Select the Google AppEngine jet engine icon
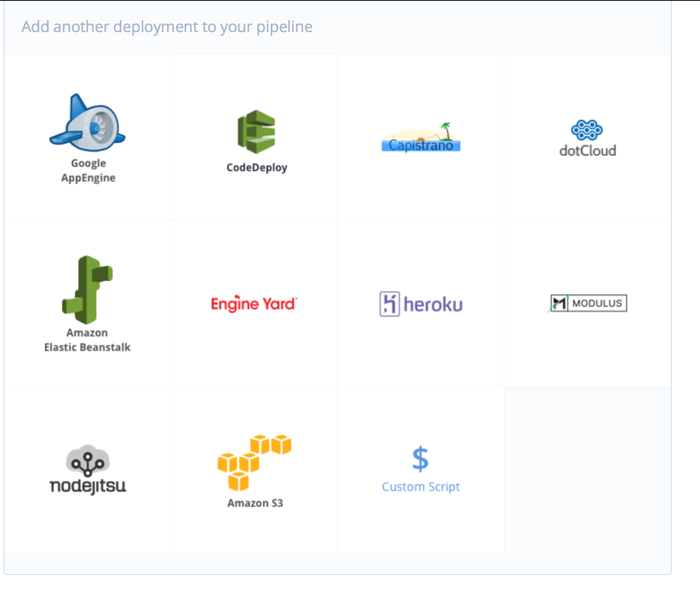 coord(87,122)
